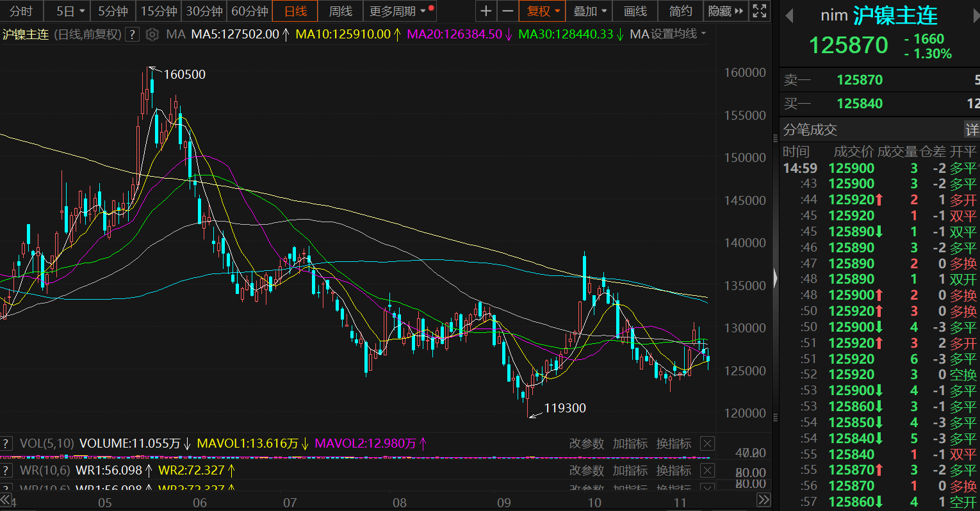Toggle fullscreen chart icon
Screen dimensions: 980x511
(759, 11)
